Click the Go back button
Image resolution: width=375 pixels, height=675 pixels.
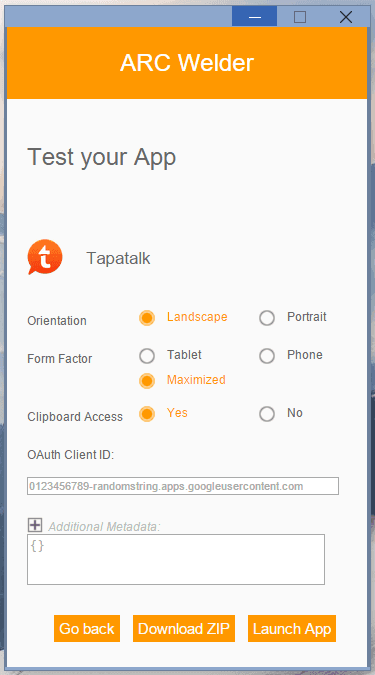(87, 629)
